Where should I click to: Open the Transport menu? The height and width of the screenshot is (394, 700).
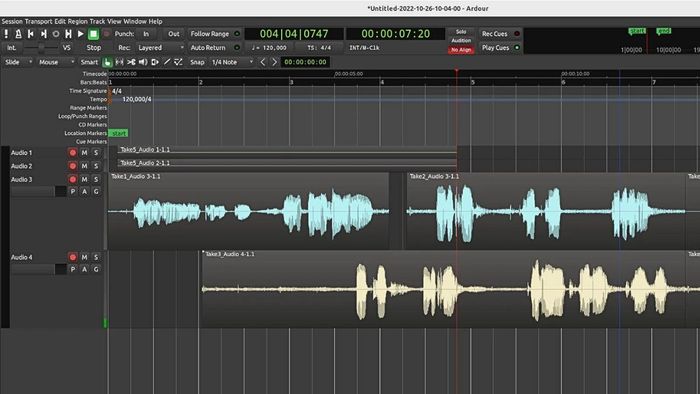pyautogui.click(x=38, y=21)
